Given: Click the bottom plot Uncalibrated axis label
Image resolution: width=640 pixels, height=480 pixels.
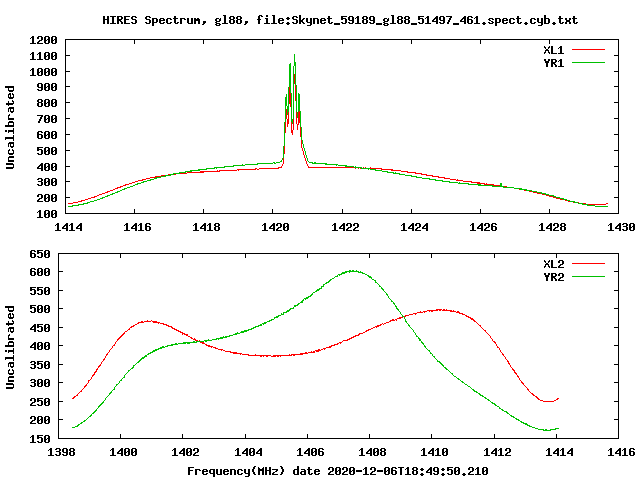Looking at the screenshot, I should click(x=10, y=347).
